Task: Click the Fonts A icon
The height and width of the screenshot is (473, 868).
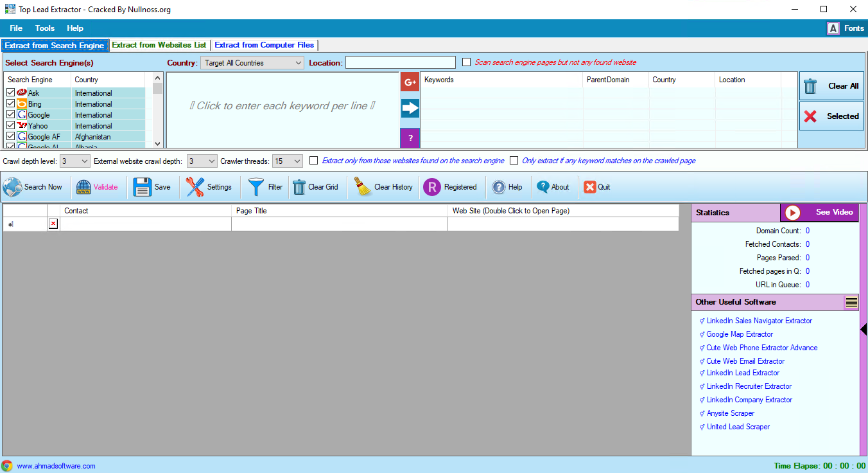Action: [833, 28]
